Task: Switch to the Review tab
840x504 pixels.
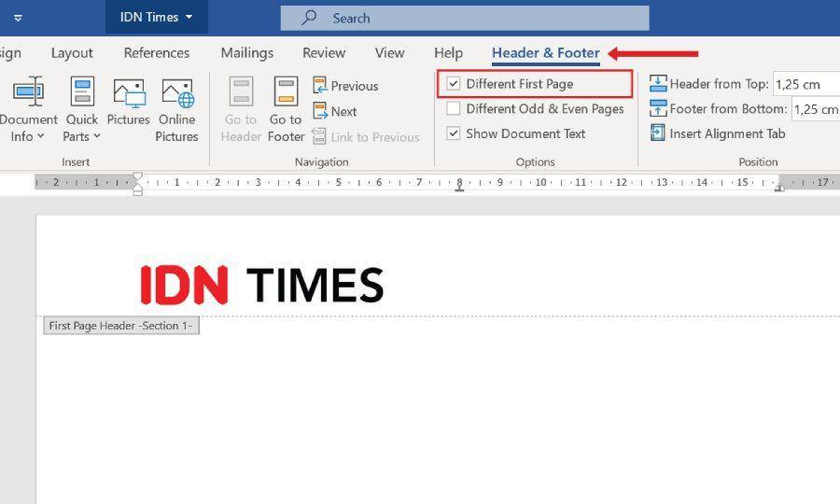Action: [x=324, y=53]
